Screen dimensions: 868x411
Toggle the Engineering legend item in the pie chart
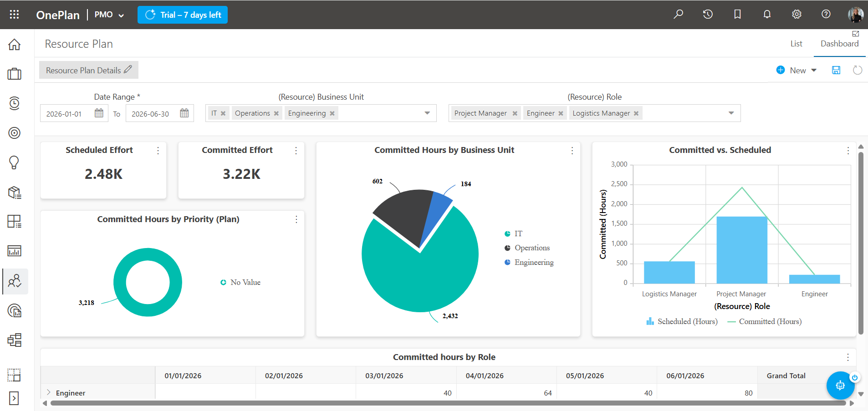(529, 262)
